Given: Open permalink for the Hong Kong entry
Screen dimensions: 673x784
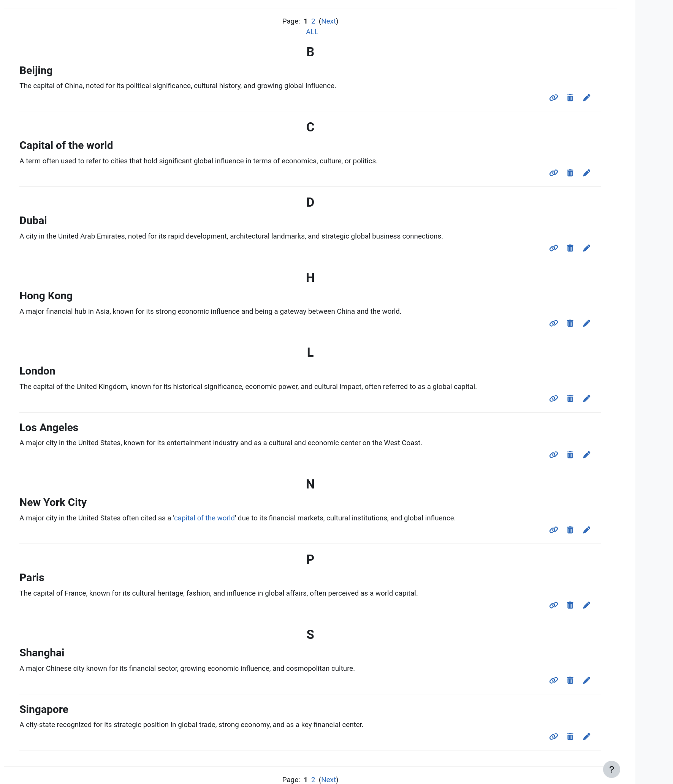Looking at the screenshot, I should click(x=554, y=323).
